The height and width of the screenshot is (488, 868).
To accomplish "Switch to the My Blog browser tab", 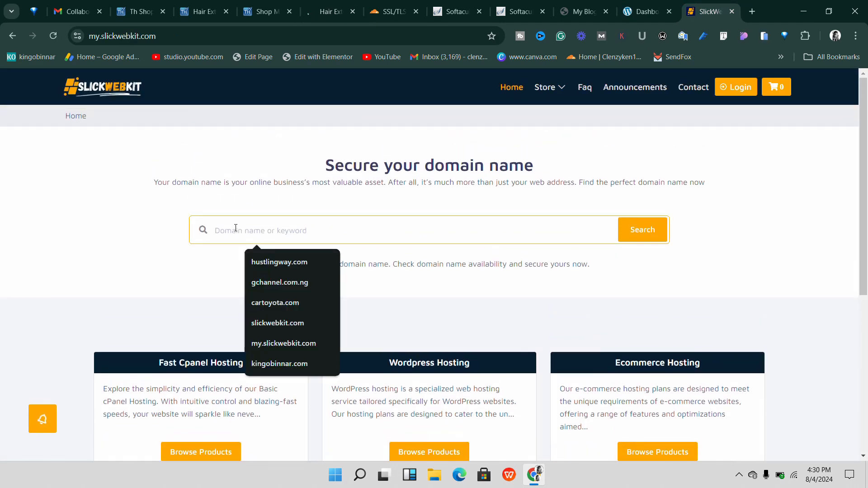I will [x=584, y=11].
